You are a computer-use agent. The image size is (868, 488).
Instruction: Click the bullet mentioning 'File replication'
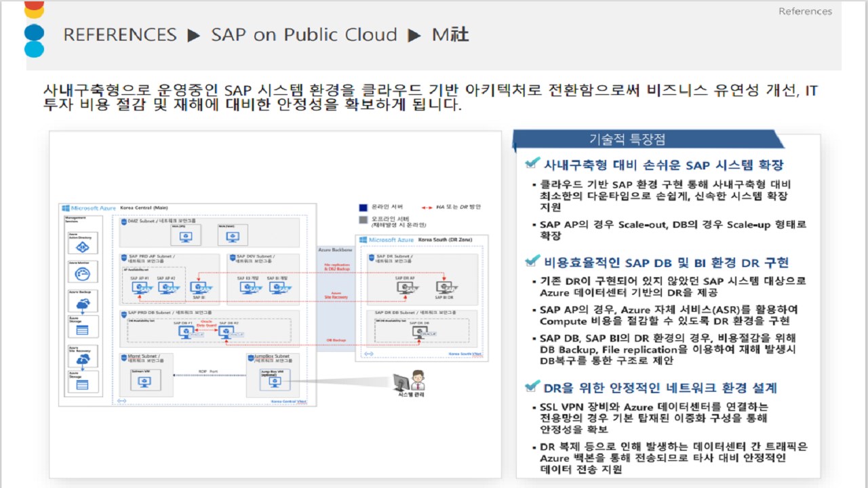pos(664,349)
